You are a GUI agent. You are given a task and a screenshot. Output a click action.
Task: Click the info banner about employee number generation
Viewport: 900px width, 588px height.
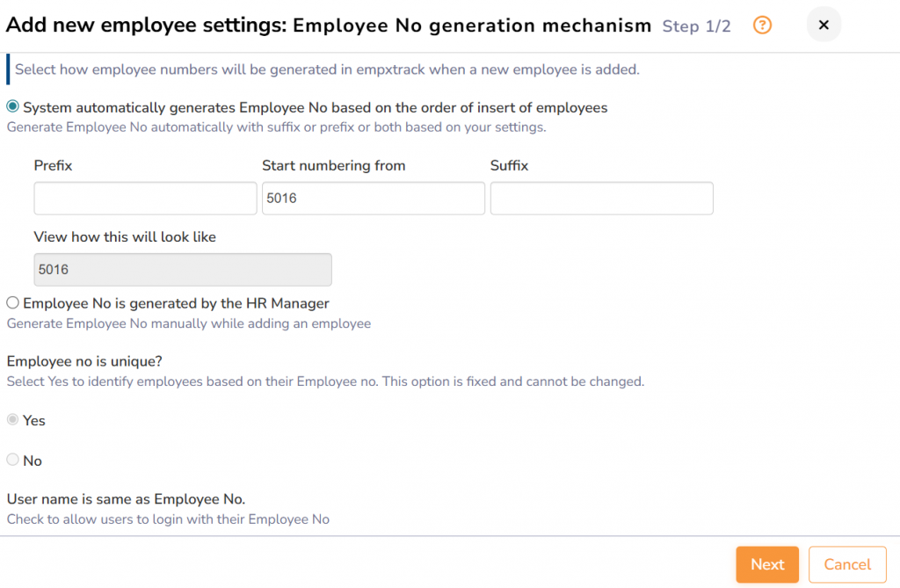327,69
